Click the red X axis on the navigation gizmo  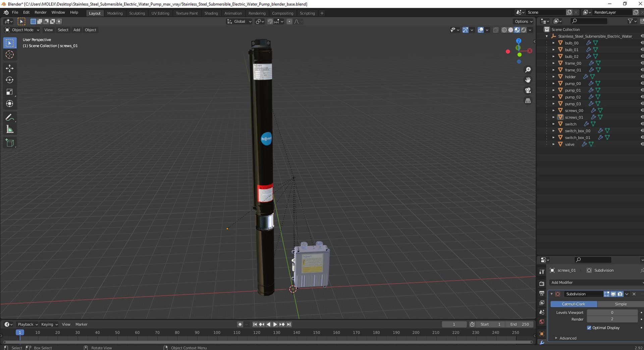530,51
